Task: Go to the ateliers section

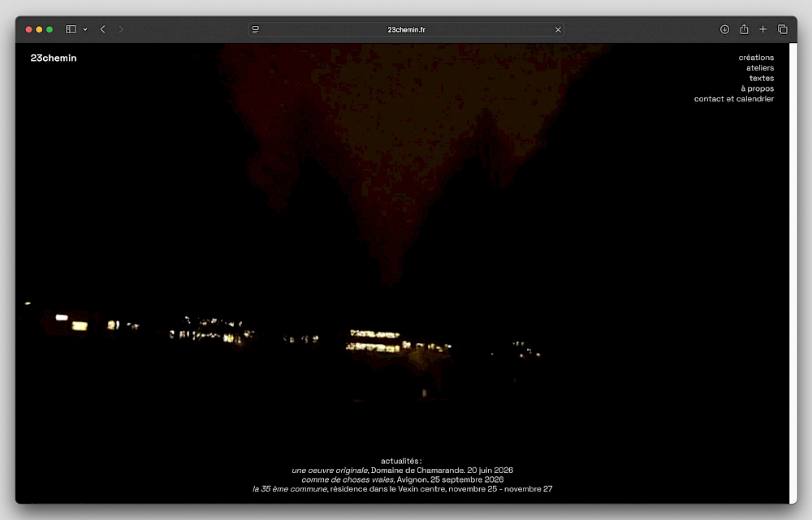Action: (x=760, y=68)
